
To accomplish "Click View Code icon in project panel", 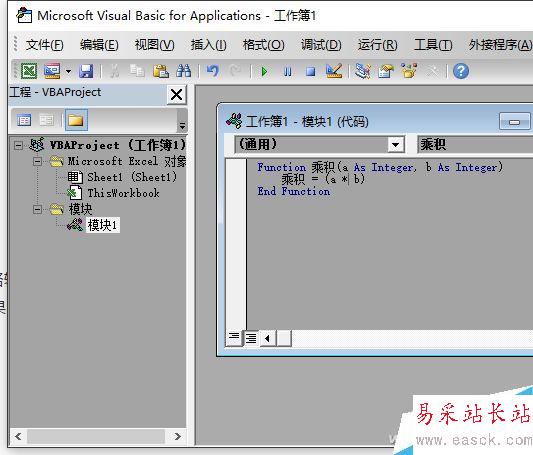I will click(x=24, y=120).
